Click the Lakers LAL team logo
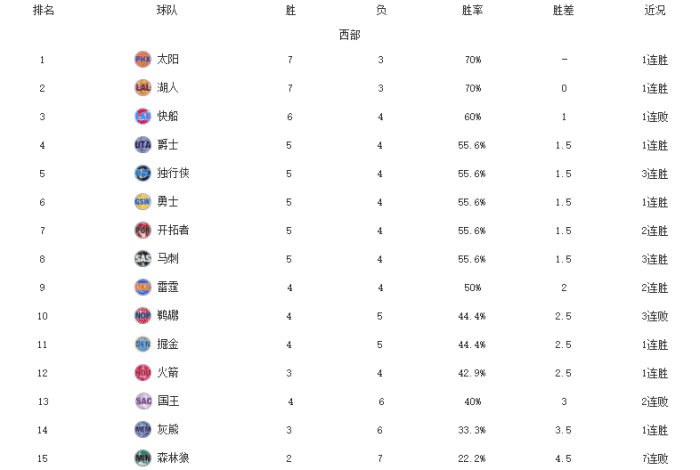This screenshot has width=700, height=470. point(142,88)
